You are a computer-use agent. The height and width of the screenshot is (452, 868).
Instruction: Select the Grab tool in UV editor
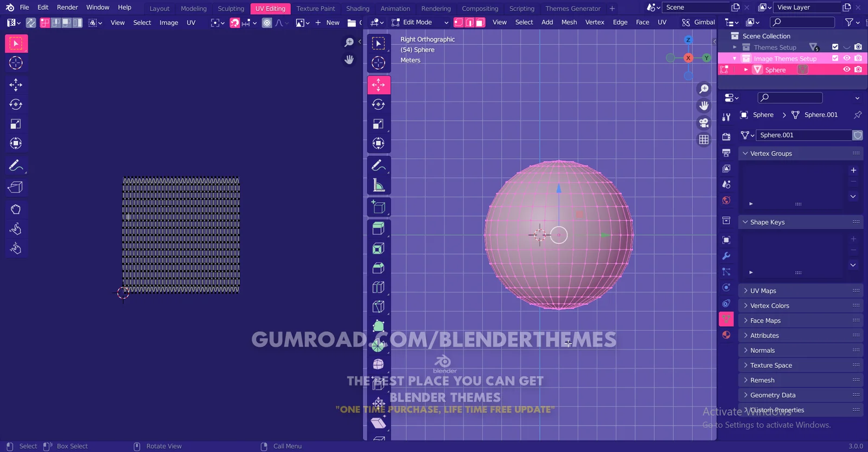pyautogui.click(x=16, y=209)
